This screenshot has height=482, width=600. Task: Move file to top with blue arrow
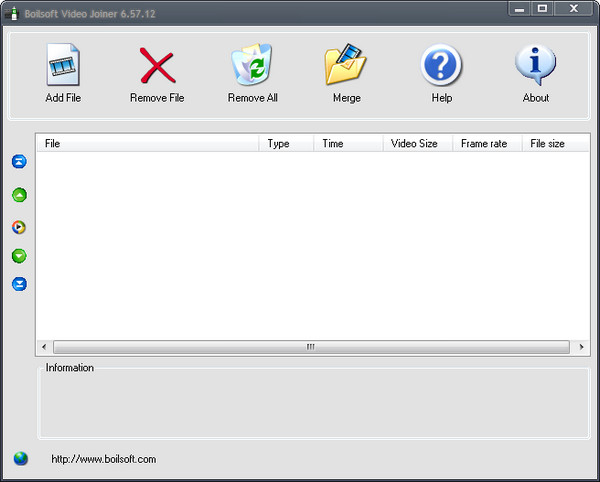pyautogui.click(x=19, y=161)
